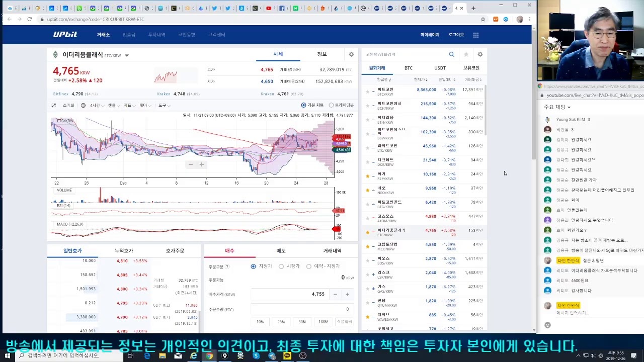644x362 pixels.
Task: Open 입출금 menu in UPbit header
Action: tap(129, 35)
